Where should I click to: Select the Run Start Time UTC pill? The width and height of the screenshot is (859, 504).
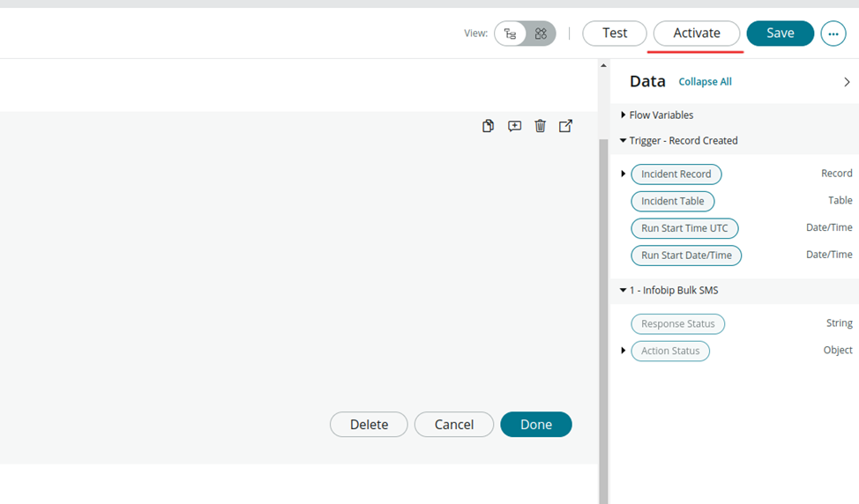coord(684,228)
